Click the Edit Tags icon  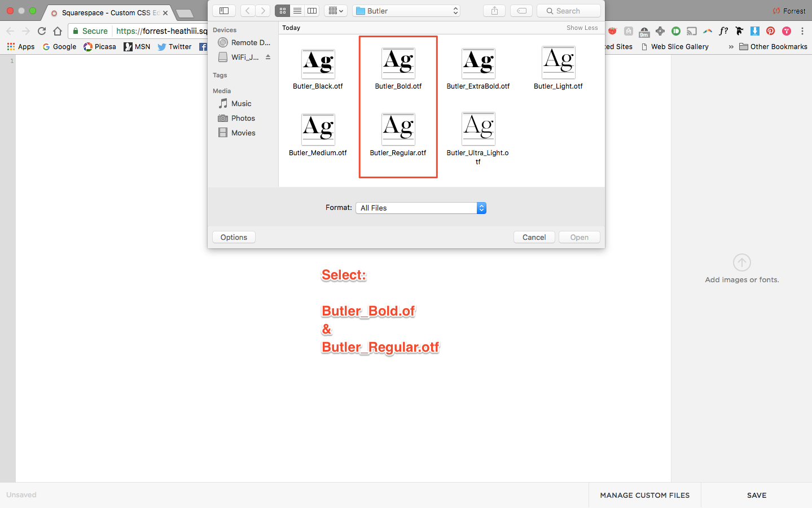tap(521, 11)
